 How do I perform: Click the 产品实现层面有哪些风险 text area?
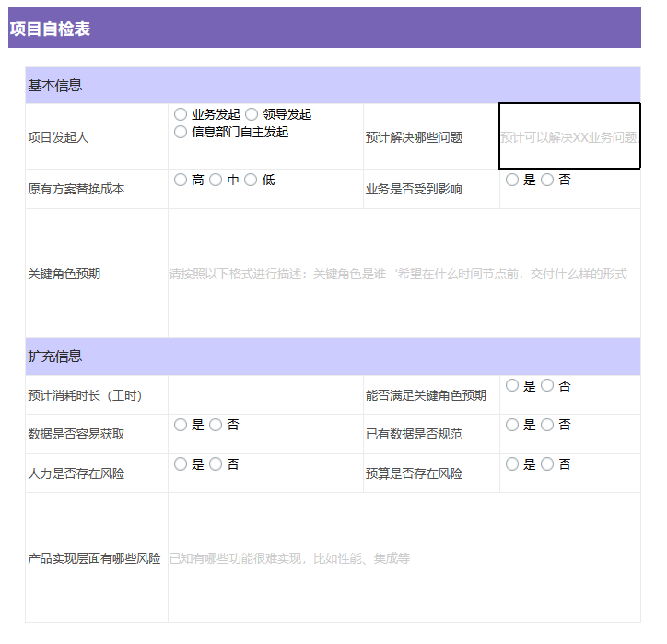pyautogui.click(x=404, y=558)
